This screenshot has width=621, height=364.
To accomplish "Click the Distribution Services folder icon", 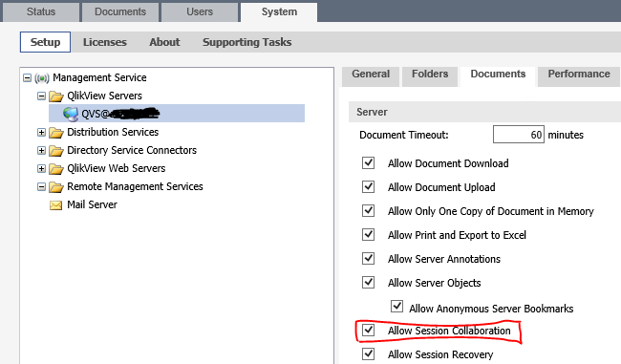I will pos(56,133).
